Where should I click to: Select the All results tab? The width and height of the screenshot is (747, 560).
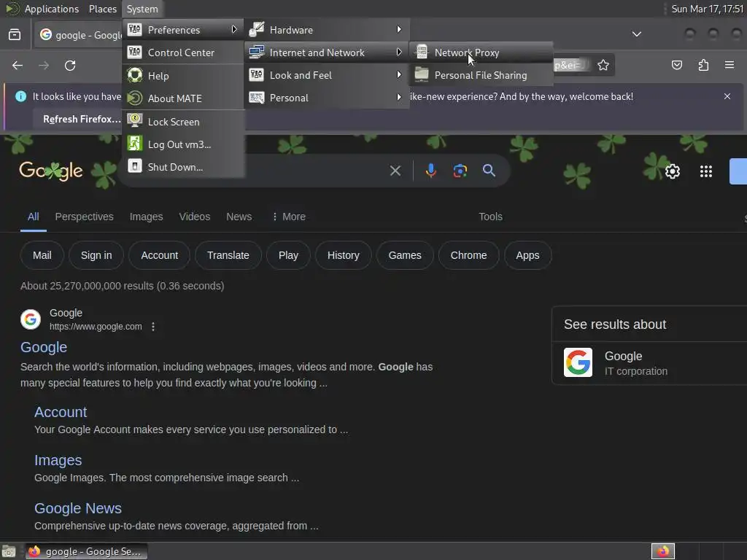pyautogui.click(x=33, y=217)
